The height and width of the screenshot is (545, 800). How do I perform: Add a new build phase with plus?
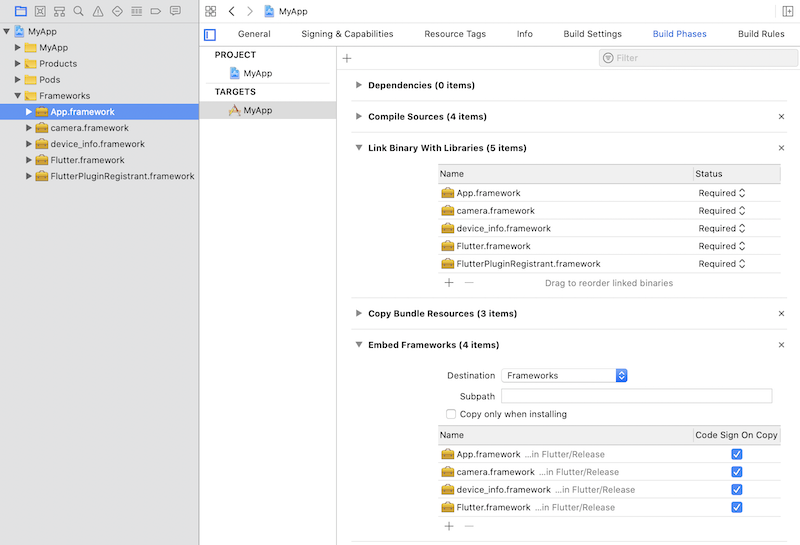tap(347, 58)
